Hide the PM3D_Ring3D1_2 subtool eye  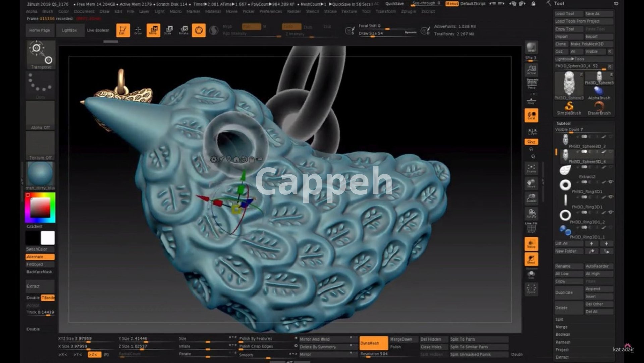pyautogui.click(x=611, y=212)
